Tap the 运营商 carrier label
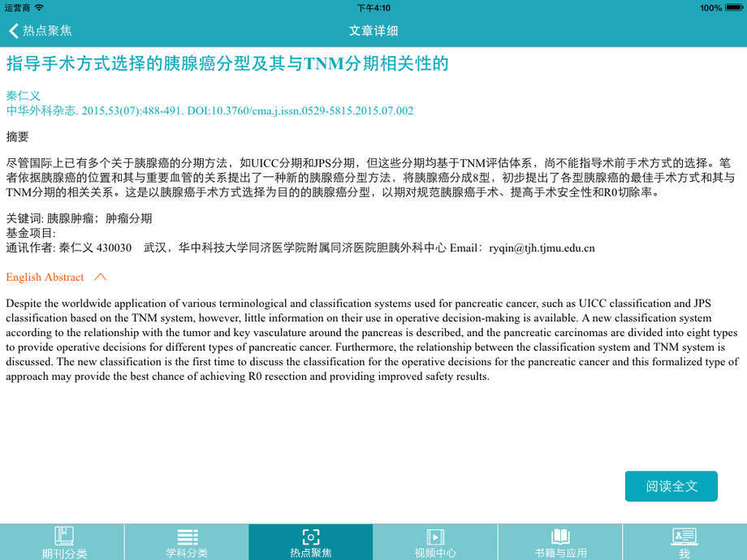 click(17, 7)
